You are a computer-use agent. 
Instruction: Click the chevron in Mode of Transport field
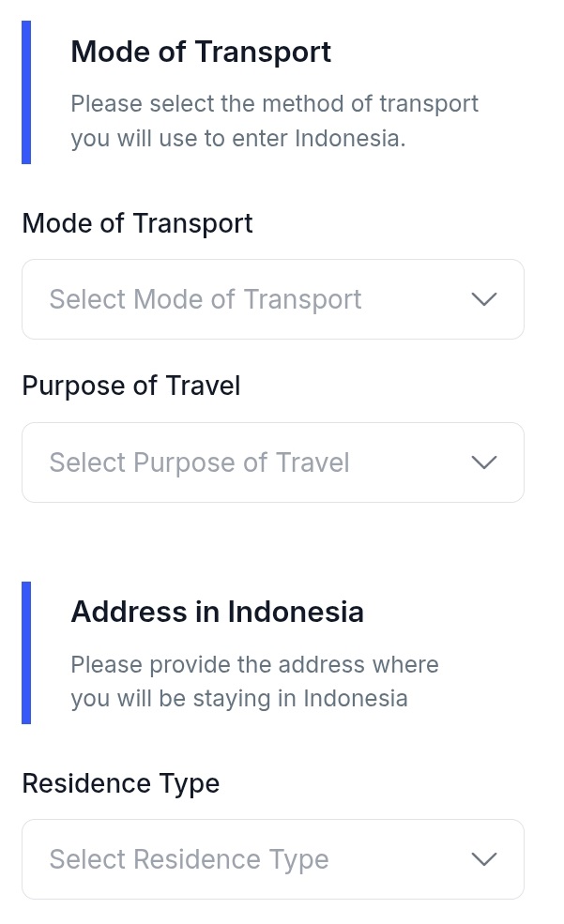click(x=483, y=299)
